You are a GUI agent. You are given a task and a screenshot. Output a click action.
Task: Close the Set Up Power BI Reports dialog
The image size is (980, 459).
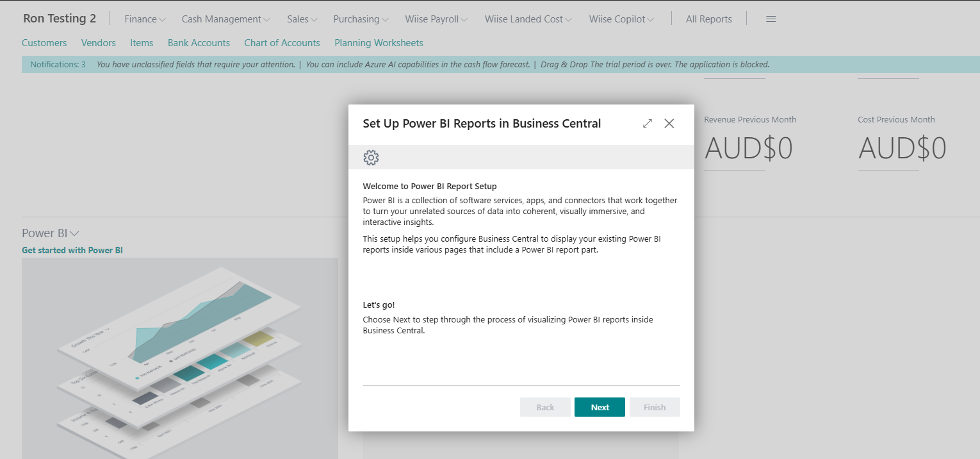[x=669, y=124]
